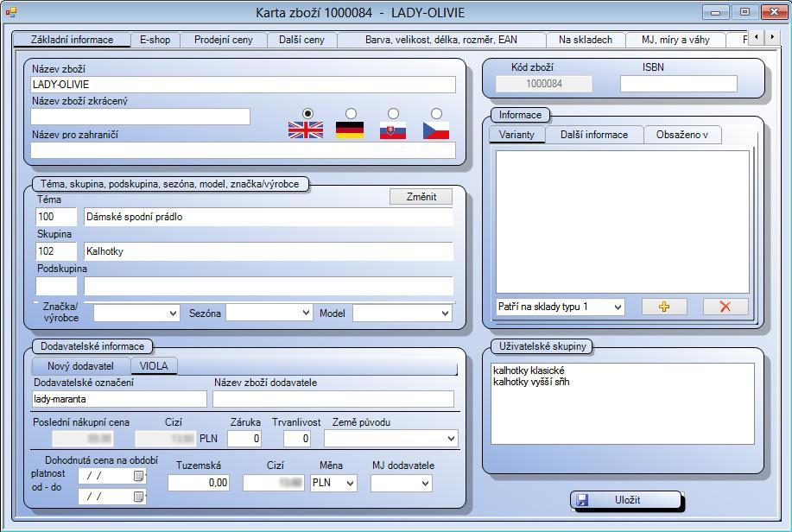Switch to the E-shop tab
The height and width of the screenshot is (532, 792).
(155, 40)
